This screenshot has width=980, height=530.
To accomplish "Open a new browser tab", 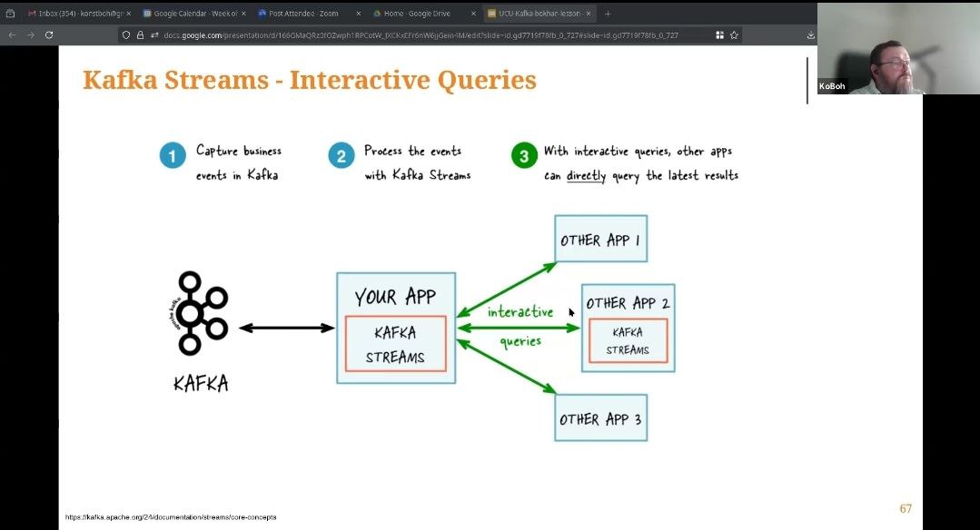I will click(608, 13).
